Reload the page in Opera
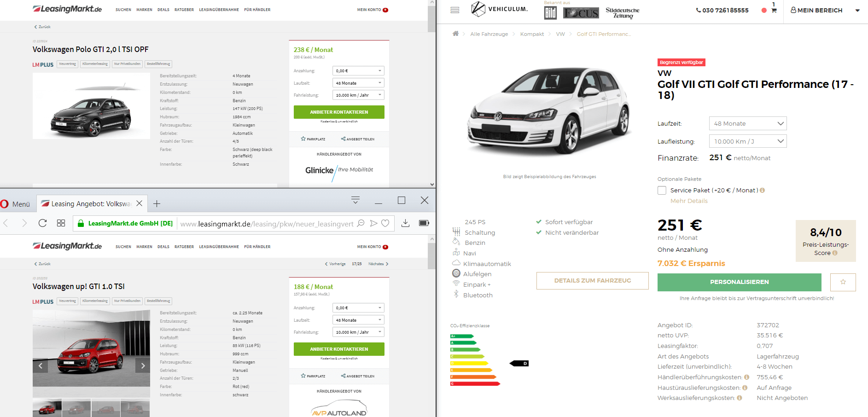The image size is (868, 417). tap(42, 223)
